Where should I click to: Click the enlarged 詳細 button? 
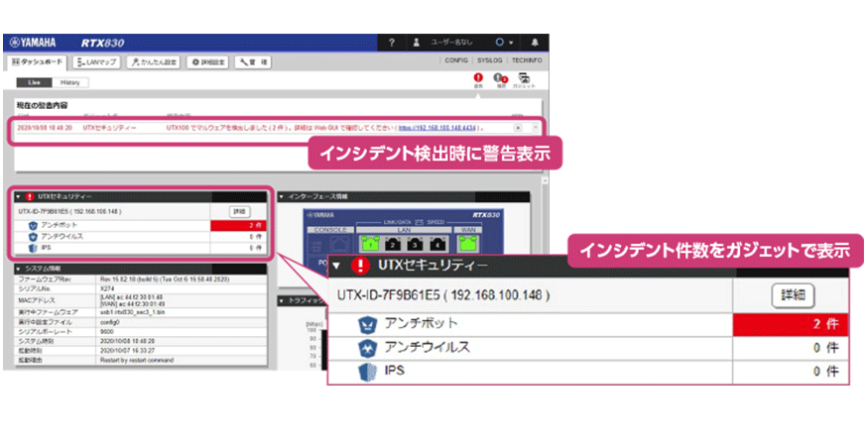(x=793, y=295)
